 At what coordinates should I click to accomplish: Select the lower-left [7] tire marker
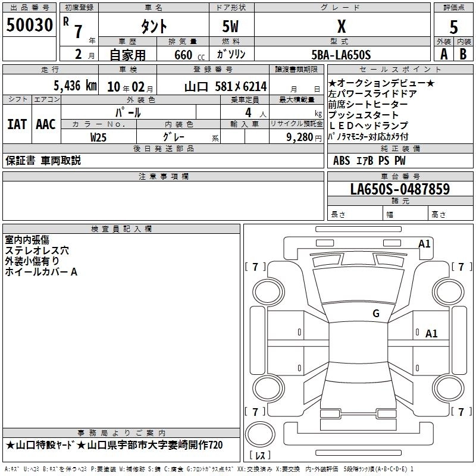click(255, 412)
